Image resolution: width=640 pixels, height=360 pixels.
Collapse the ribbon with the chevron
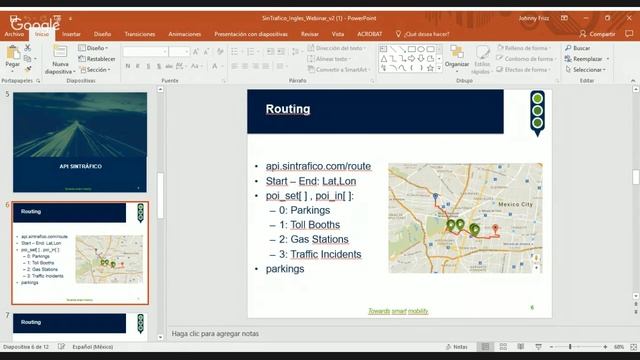633,81
